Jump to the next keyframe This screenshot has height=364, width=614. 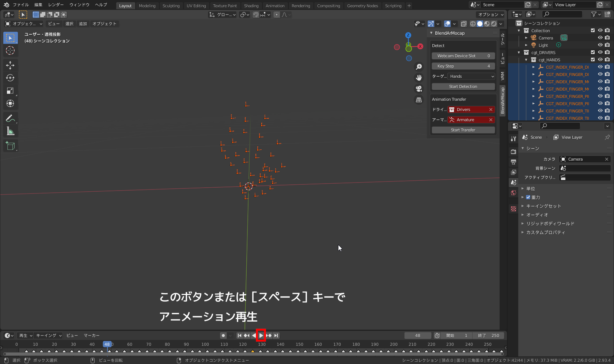click(x=269, y=336)
